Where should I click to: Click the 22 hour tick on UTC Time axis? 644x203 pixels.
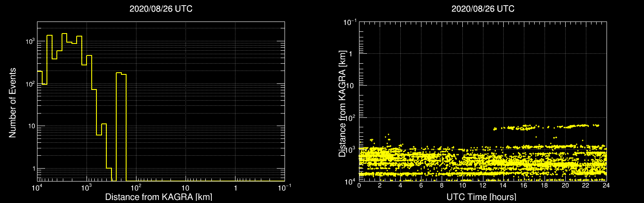coord(586,186)
